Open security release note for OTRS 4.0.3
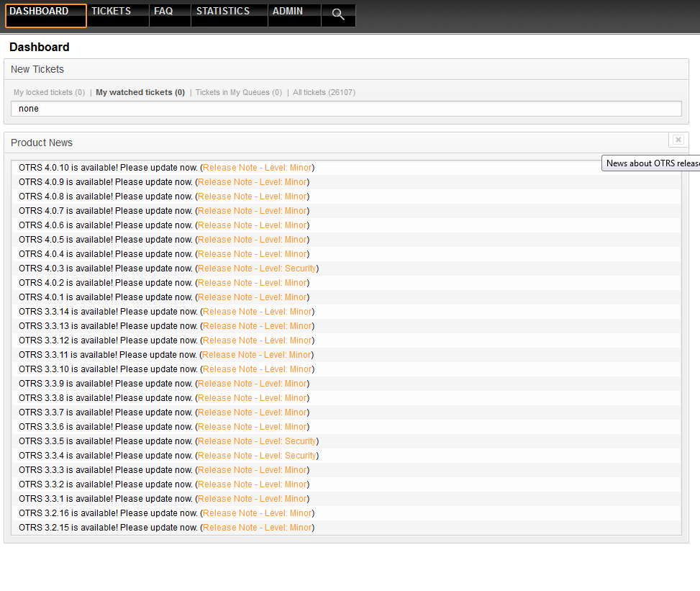The height and width of the screenshot is (591, 700). pyautogui.click(x=257, y=268)
